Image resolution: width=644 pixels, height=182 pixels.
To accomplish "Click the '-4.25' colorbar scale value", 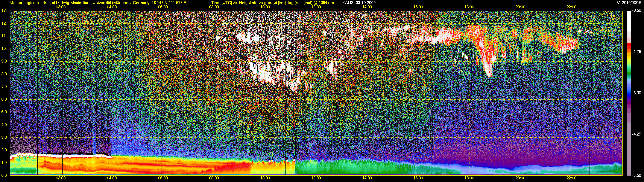I will (x=636, y=134).
